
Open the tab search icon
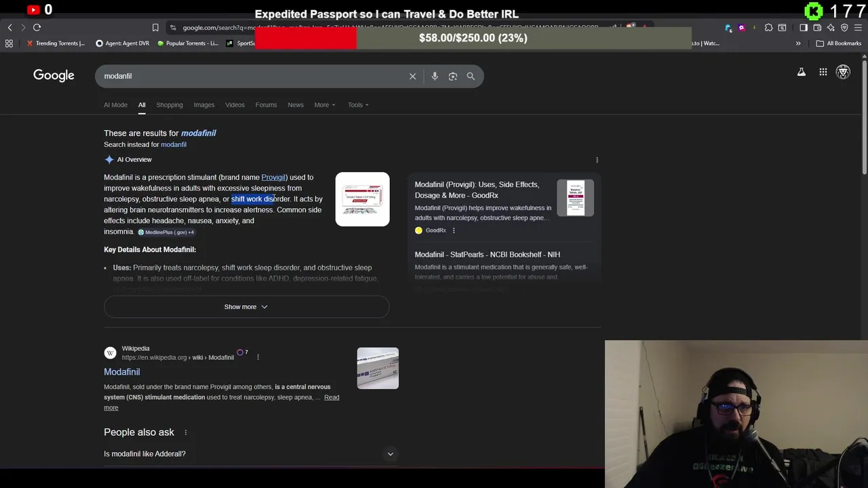pos(782,28)
